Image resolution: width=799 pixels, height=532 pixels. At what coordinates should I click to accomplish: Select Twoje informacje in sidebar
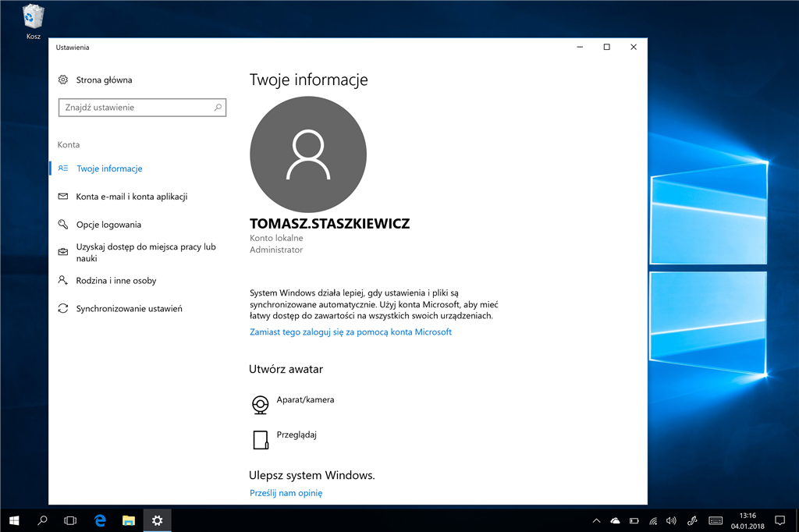(109, 168)
